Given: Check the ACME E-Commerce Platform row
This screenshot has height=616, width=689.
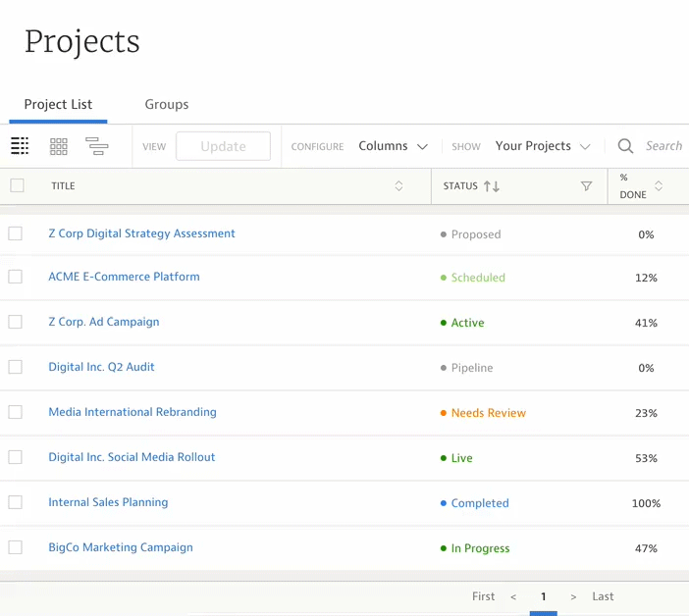Looking at the screenshot, I should 16,277.
